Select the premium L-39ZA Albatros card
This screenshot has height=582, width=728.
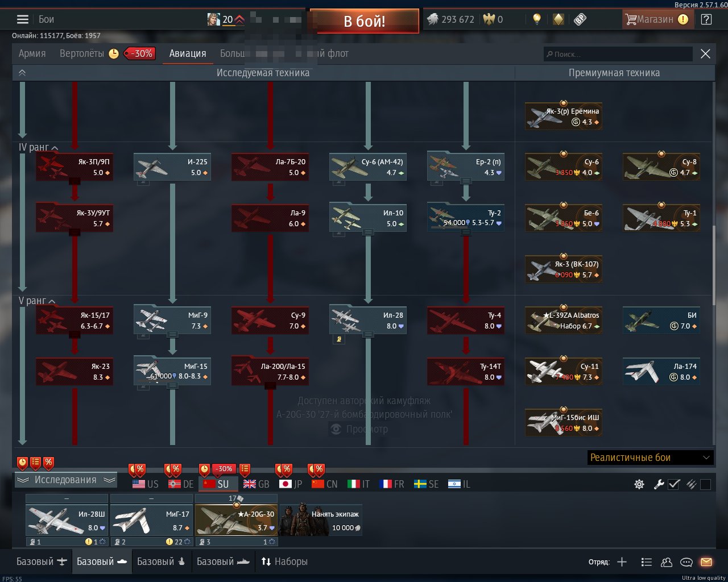click(x=563, y=321)
